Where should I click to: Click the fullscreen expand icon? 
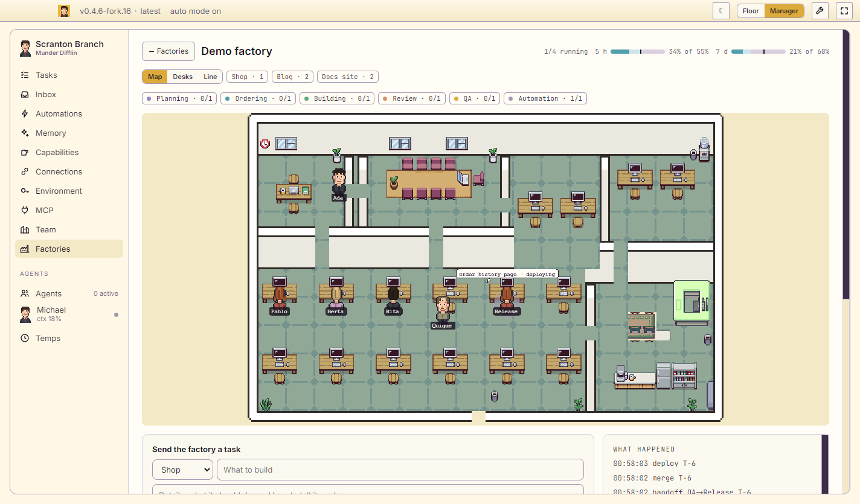click(x=844, y=11)
